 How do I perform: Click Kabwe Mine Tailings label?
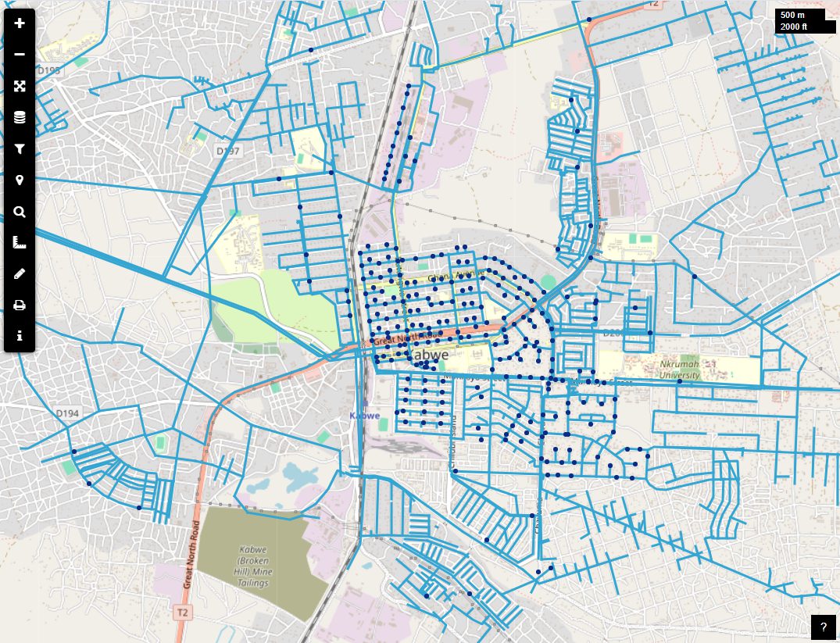(x=253, y=566)
